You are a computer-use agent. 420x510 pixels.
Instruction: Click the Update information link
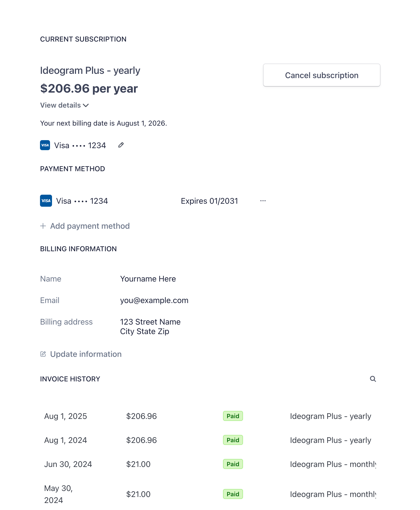click(x=86, y=354)
